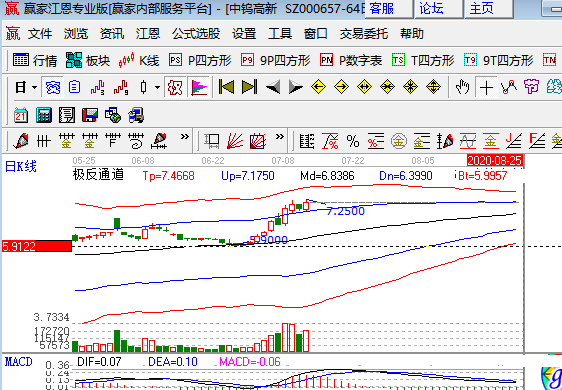Toggle the blue document view button
Screen dimensions: 562x390
point(75,87)
